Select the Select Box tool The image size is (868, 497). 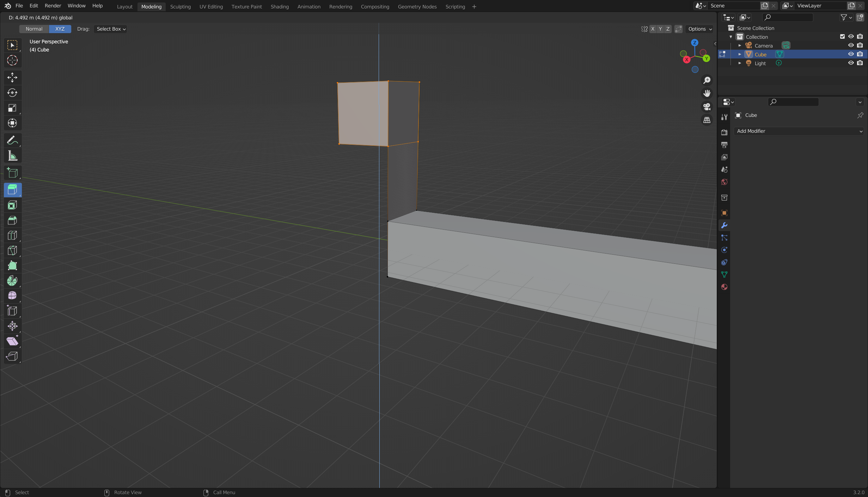point(12,45)
